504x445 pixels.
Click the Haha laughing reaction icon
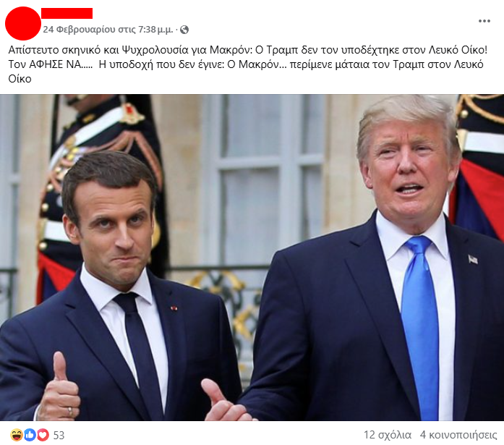tap(16, 435)
